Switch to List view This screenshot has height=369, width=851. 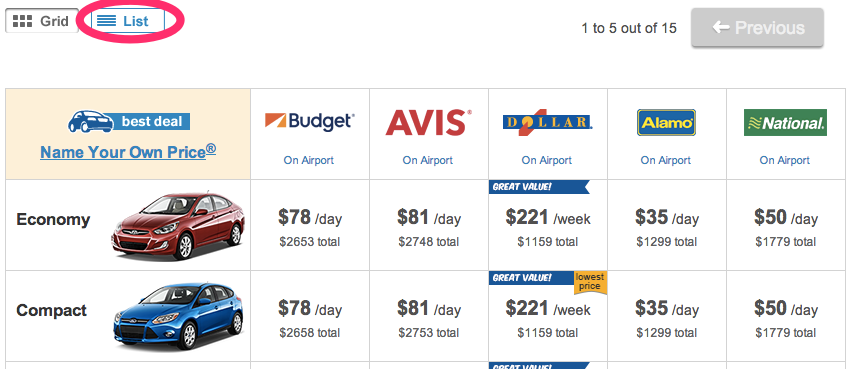pos(128,21)
